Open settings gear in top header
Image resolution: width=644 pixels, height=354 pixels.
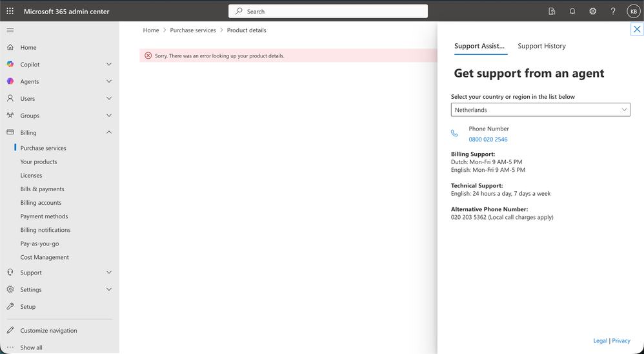click(x=592, y=12)
